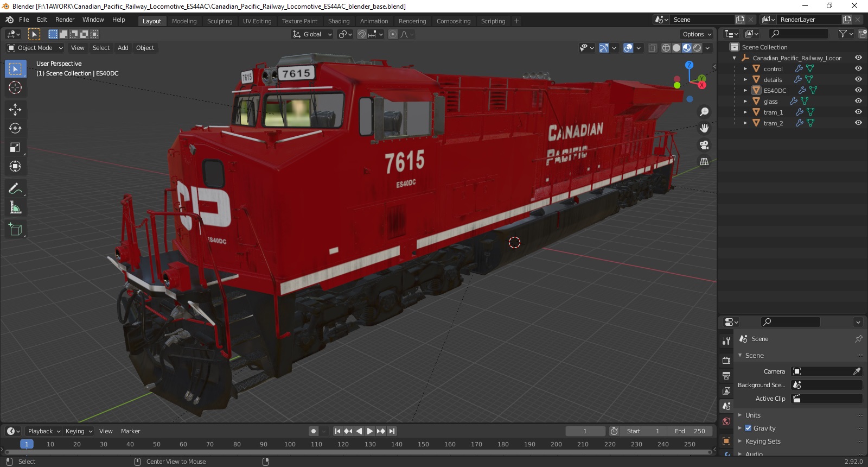Switch perspective/orthographic grid icon
868x467 pixels.
(704, 162)
